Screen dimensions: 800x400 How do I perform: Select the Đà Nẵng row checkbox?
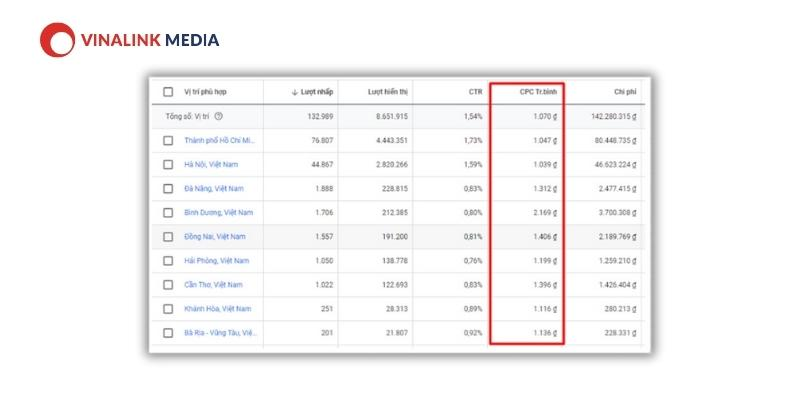tap(168, 188)
